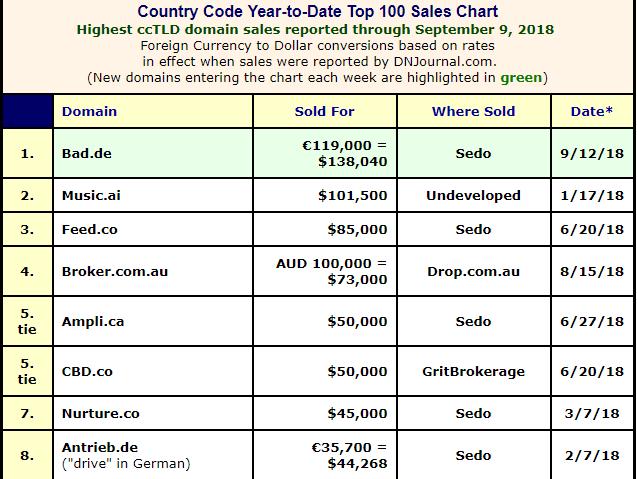This screenshot has height=479, width=637.
Task: Click the Sold For column header
Action: [x=324, y=111]
